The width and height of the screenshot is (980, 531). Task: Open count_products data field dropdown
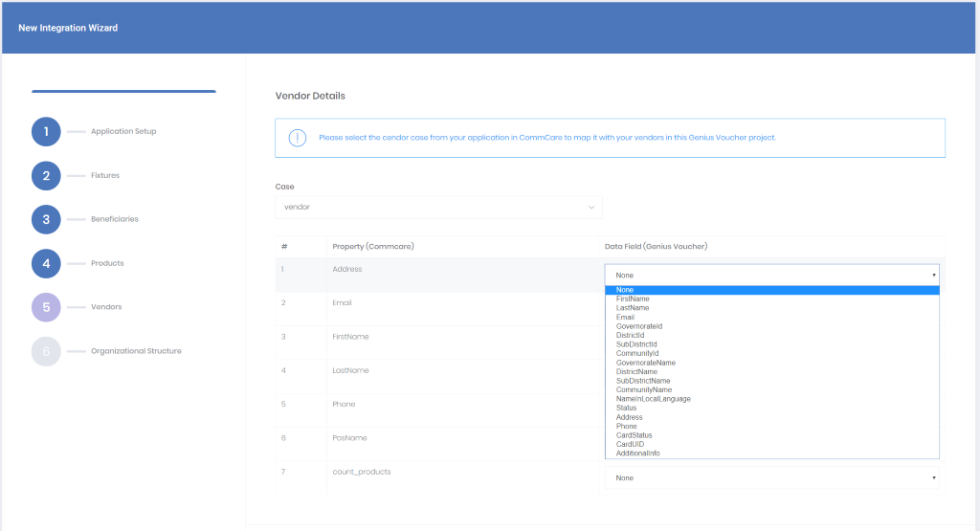point(771,477)
